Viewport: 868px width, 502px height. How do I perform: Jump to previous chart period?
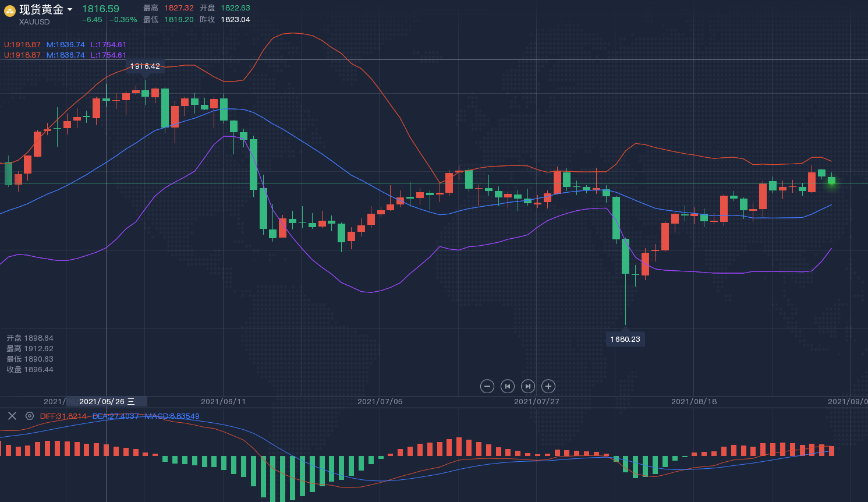pos(508,386)
